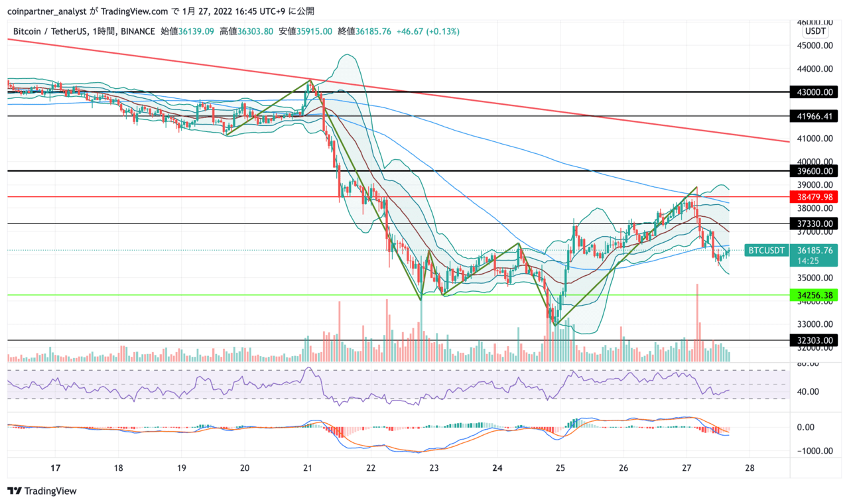Image resolution: width=849 pixels, height=504 pixels.
Task: Click the 39600.00 horizontal line label
Action: [814, 171]
